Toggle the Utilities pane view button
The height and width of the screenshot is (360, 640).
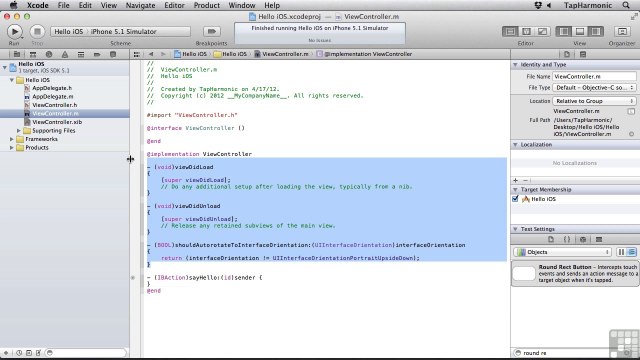(596, 31)
